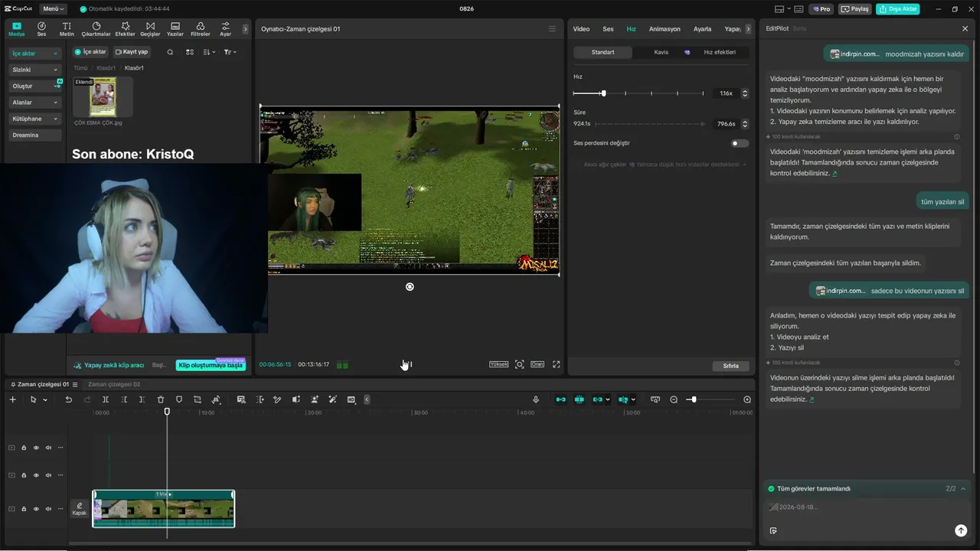Open the Menü dropdown
The width and height of the screenshot is (980, 551).
pyautogui.click(x=54, y=9)
